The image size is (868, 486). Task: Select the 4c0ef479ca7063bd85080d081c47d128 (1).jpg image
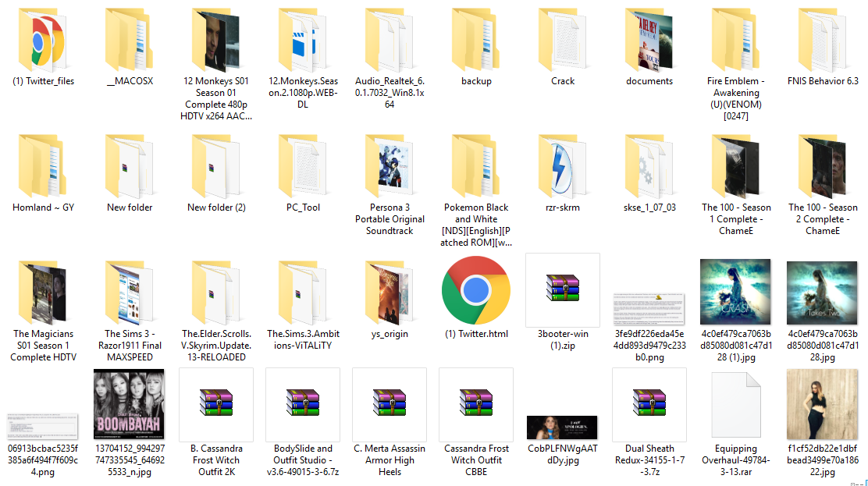click(x=735, y=292)
